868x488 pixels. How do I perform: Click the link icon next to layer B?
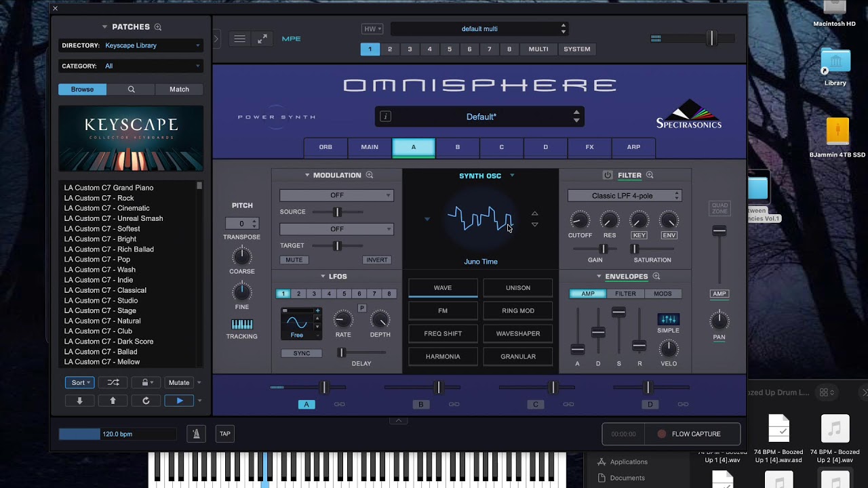coord(454,405)
